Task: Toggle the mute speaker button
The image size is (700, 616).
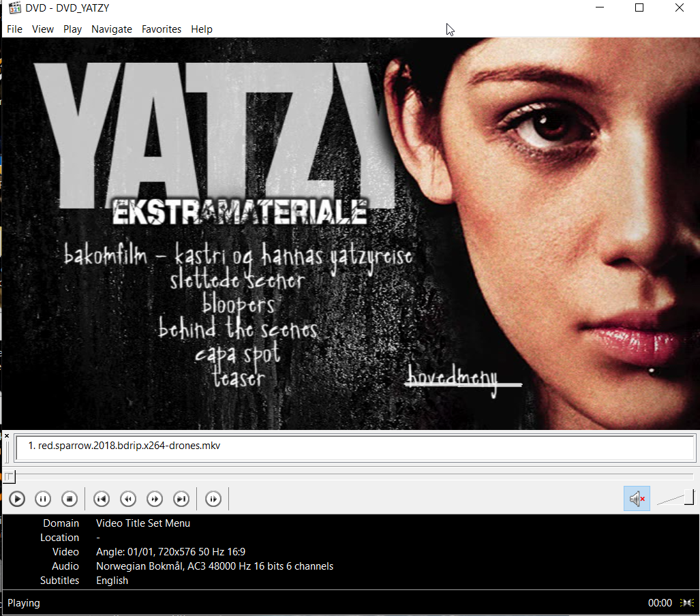Action: 637,499
